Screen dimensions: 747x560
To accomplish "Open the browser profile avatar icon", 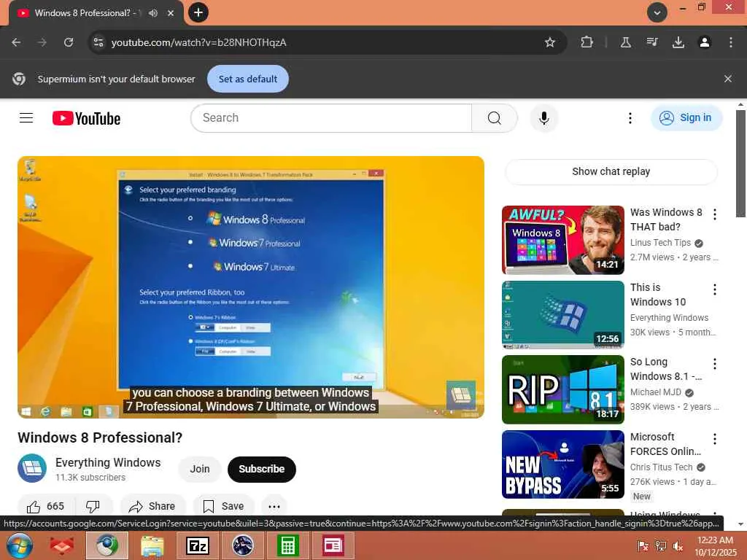I will coord(705,42).
